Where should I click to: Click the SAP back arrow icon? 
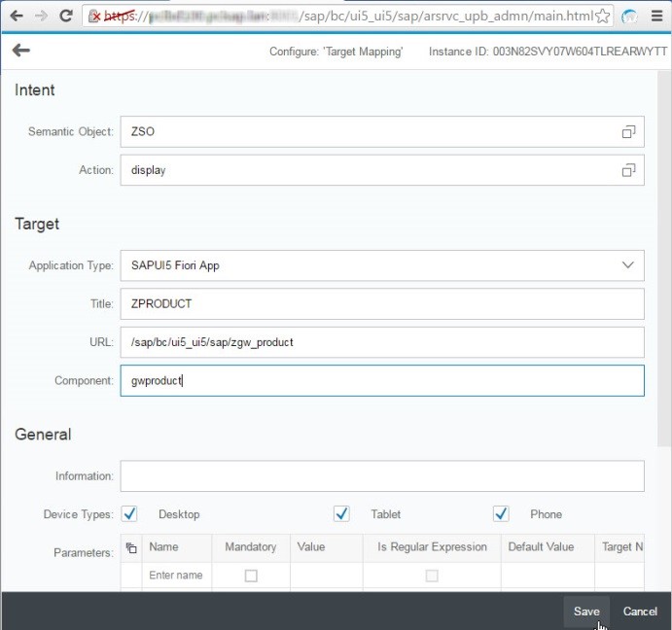pyautogui.click(x=20, y=51)
